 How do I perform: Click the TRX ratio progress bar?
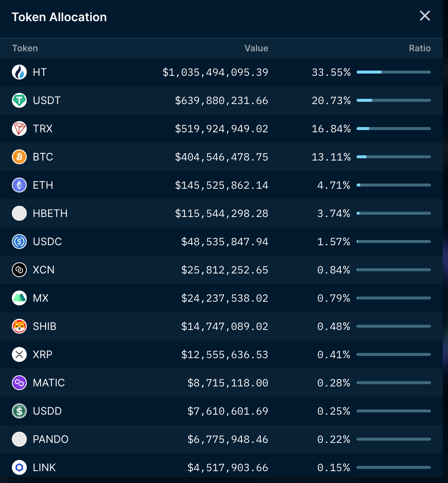click(x=394, y=129)
